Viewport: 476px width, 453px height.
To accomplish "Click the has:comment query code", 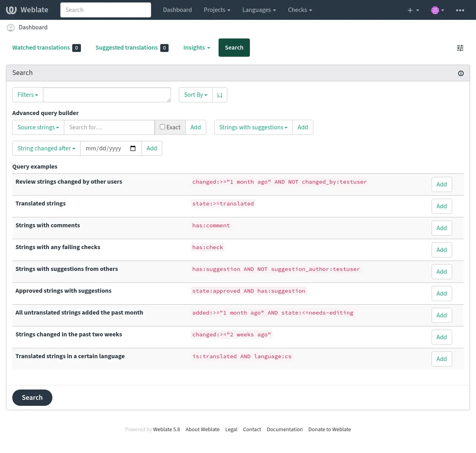I will click(x=211, y=226).
